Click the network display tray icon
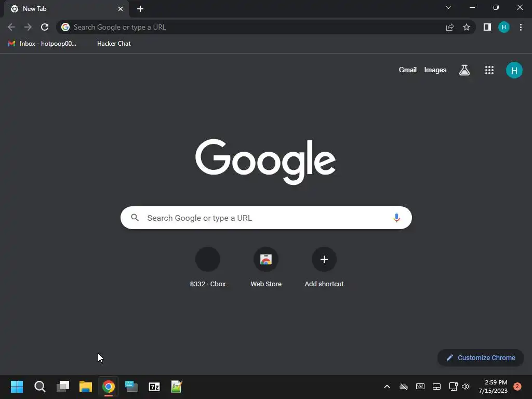Screen dimensions: 532x399 453,387
